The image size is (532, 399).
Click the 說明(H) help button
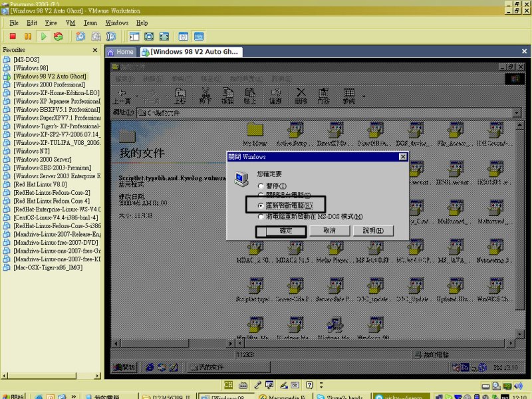pyautogui.click(x=373, y=231)
